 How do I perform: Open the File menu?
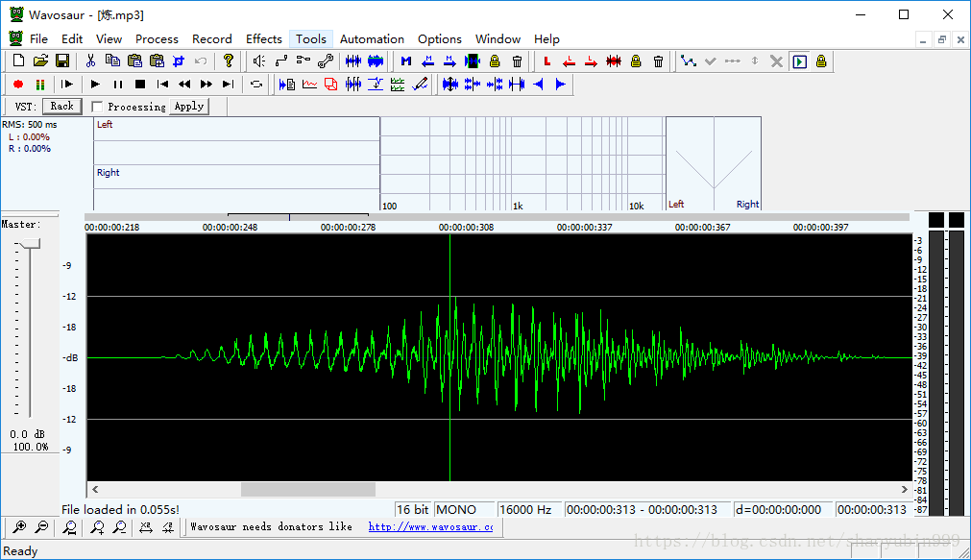pos(38,39)
